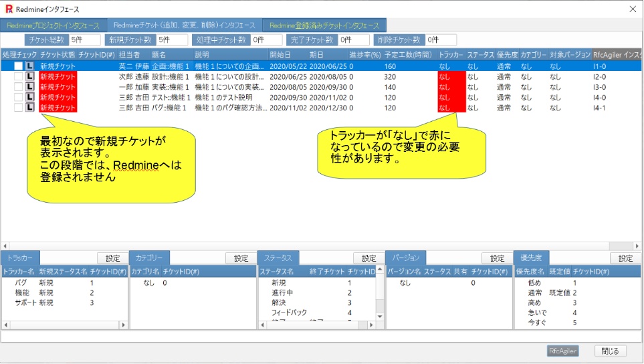This screenshot has height=364, width=644.
Task: Select the バグ row in the tracker list
Action: coord(65,282)
